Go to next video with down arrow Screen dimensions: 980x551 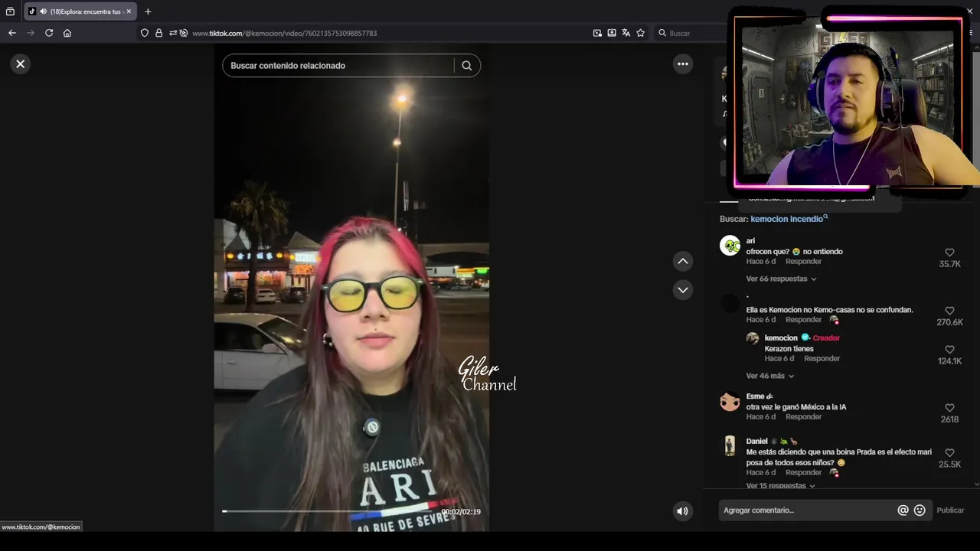(x=683, y=290)
